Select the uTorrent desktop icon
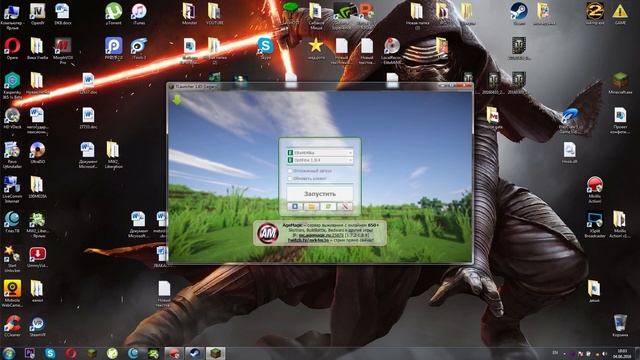Viewport: 640px width, 360px height. 113,14
